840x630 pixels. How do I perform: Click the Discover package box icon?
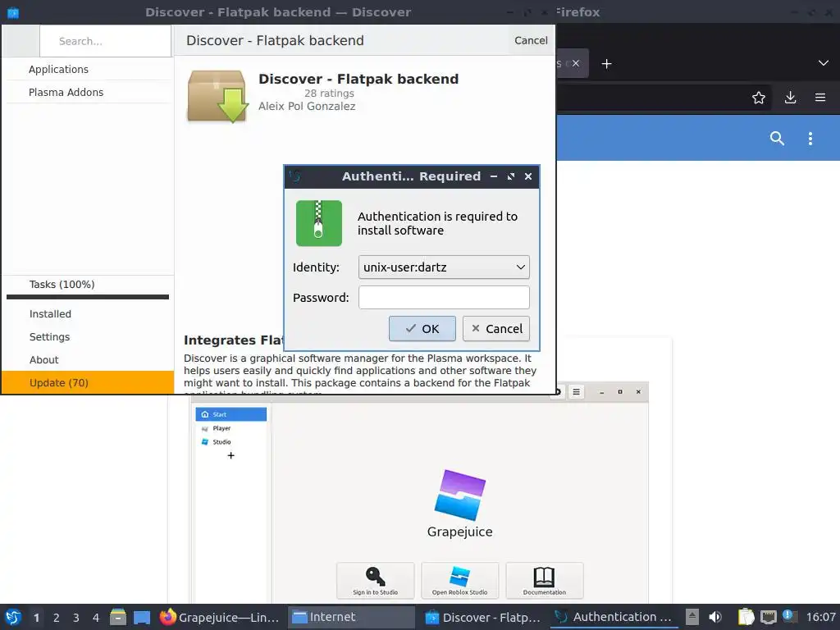217,97
